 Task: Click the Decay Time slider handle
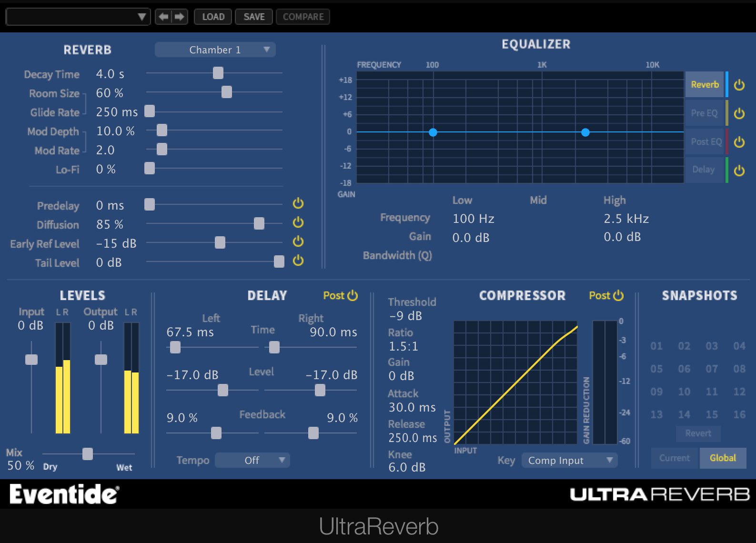(x=218, y=73)
